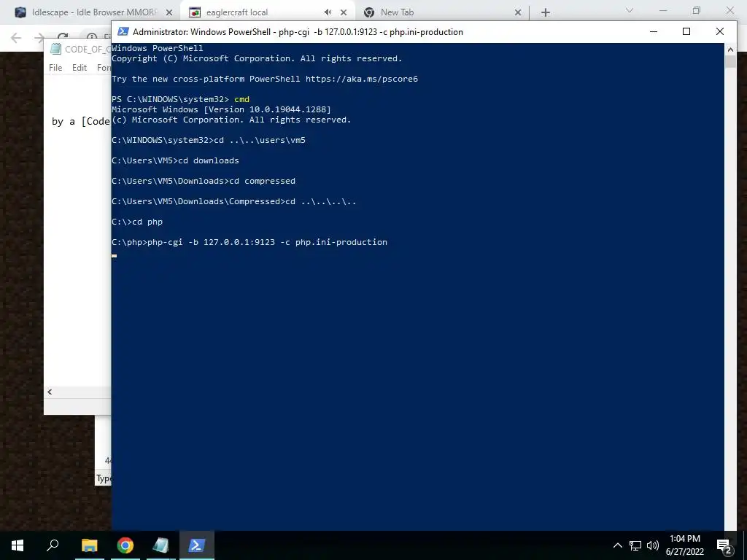Click the yellow 'cmd' command text
This screenshot has width=747, height=560.
coord(241,99)
